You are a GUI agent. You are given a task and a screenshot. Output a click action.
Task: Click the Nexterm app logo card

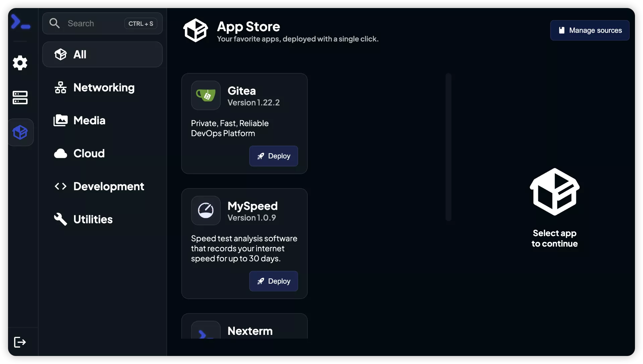coord(206,330)
